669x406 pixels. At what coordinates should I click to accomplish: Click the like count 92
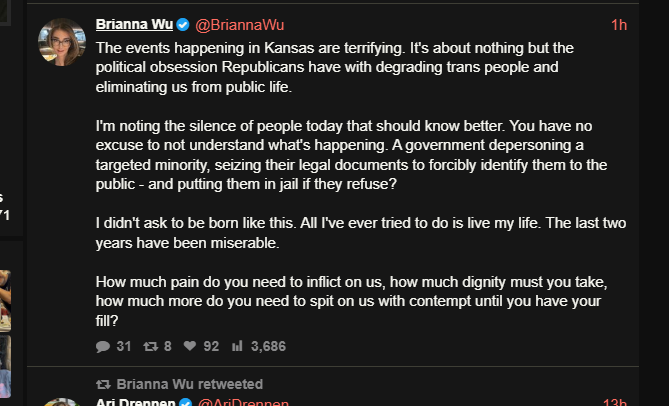211,346
